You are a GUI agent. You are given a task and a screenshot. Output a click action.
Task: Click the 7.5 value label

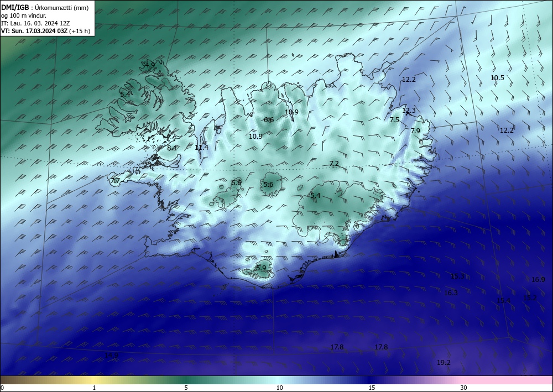394,120
